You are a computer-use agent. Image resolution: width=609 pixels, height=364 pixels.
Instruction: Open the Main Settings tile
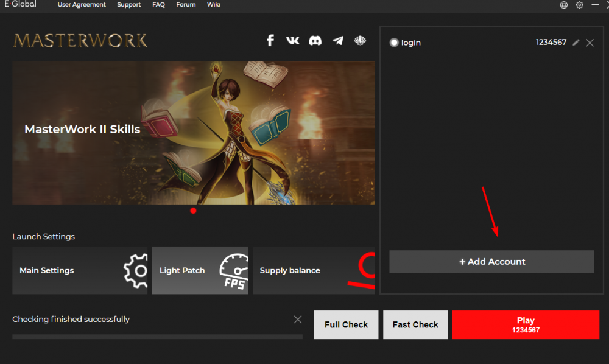[80, 270]
